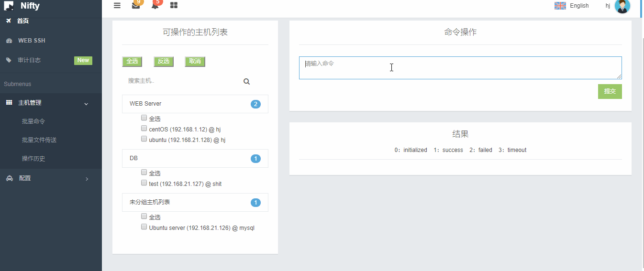Click the dashboard icon beside WEB SSH

tap(9, 41)
